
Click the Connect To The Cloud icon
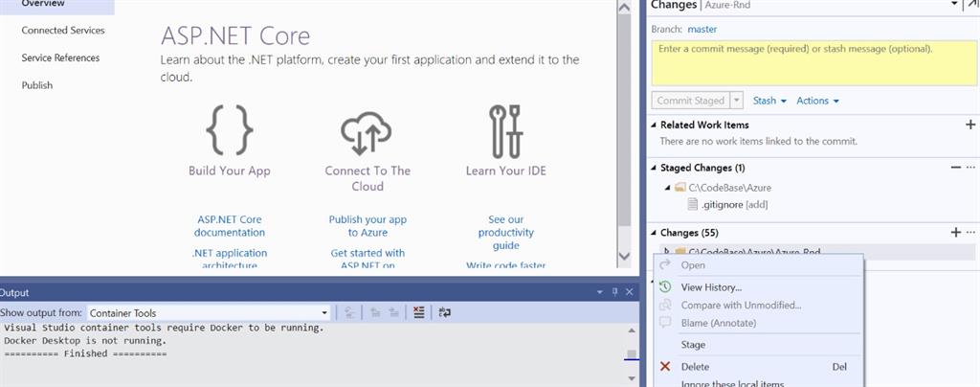coord(367,133)
